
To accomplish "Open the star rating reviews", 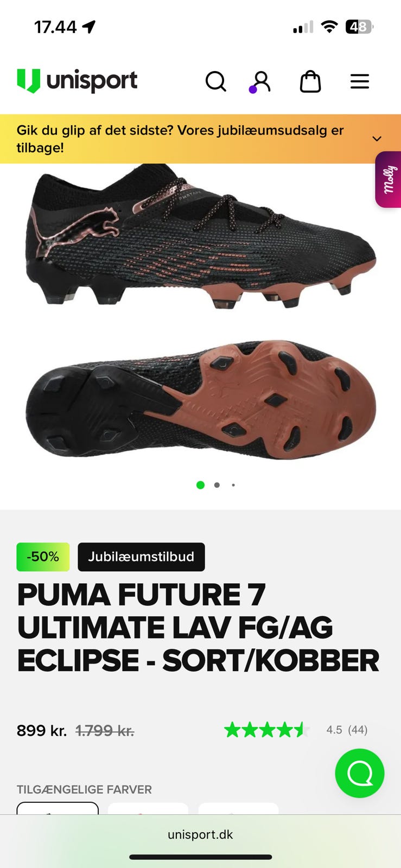I will 267,730.
